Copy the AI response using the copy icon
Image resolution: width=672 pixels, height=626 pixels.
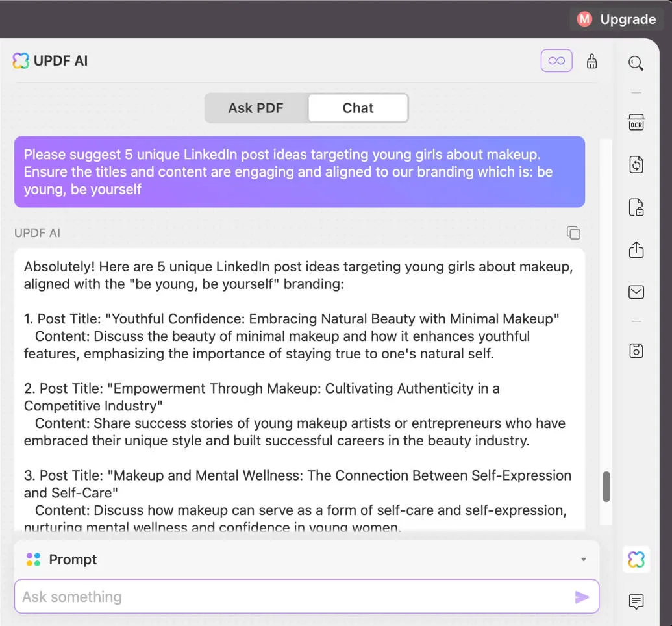click(573, 232)
